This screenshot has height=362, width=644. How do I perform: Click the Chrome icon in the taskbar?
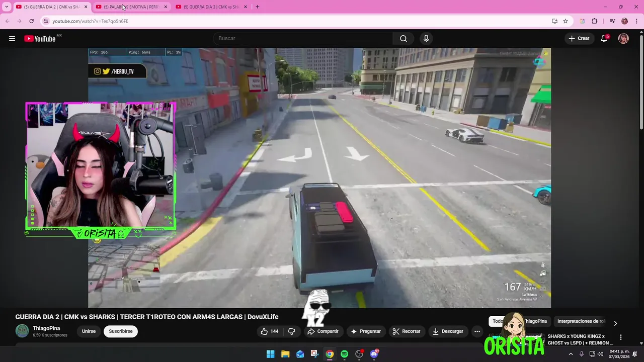pos(330,354)
